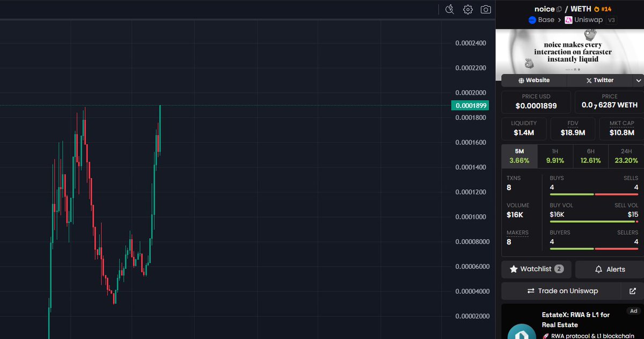Open trade in external window icon
The height and width of the screenshot is (339, 644).
point(633,291)
